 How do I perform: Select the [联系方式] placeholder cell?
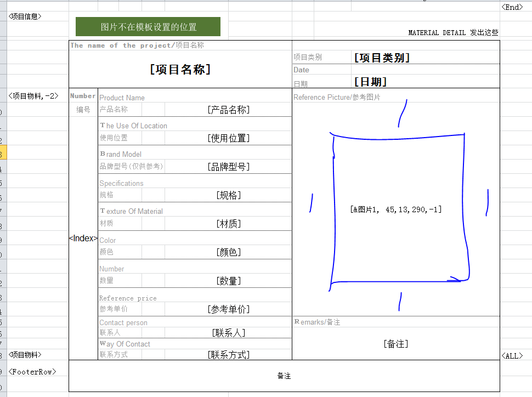228,355
